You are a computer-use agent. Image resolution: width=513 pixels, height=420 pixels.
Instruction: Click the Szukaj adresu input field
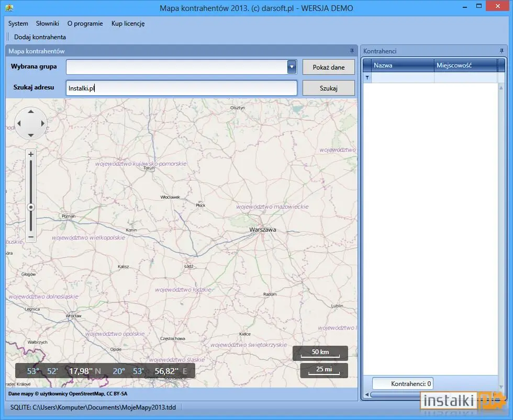(x=182, y=88)
